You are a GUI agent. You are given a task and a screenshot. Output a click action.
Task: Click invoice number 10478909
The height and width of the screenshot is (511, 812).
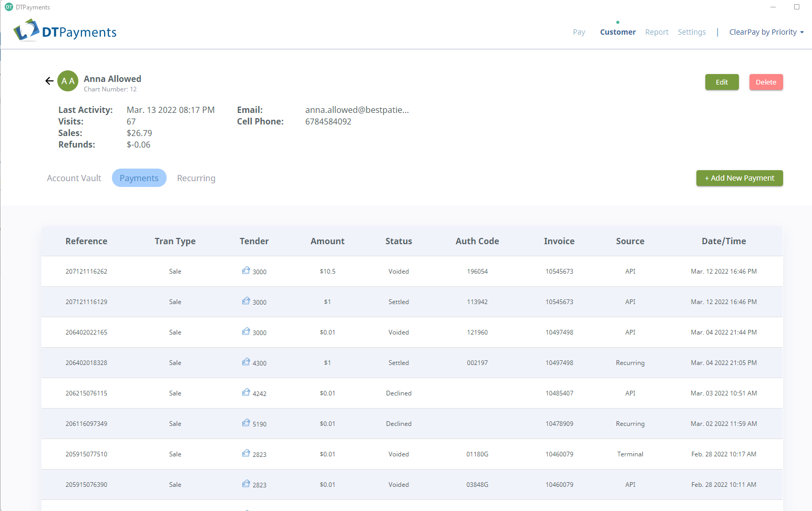click(x=559, y=424)
